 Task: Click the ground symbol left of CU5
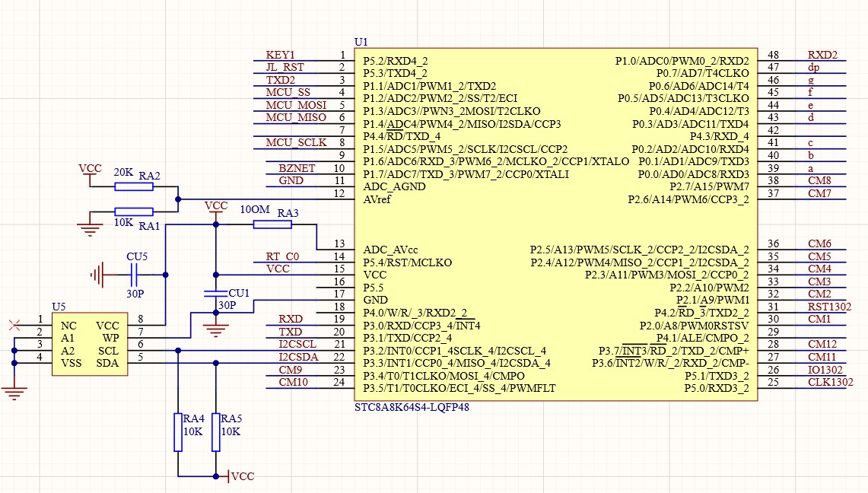(x=97, y=275)
